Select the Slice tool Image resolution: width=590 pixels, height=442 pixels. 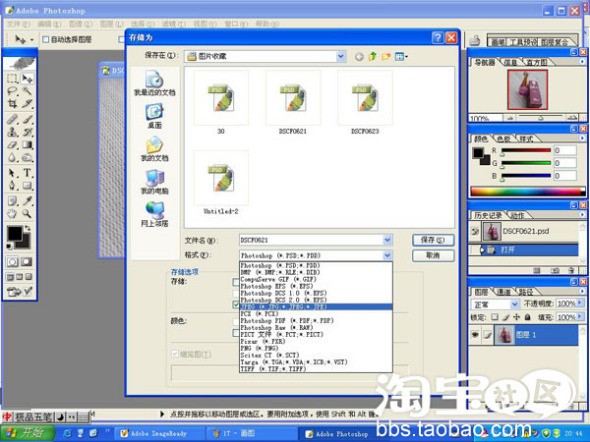pyautogui.click(x=27, y=103)
